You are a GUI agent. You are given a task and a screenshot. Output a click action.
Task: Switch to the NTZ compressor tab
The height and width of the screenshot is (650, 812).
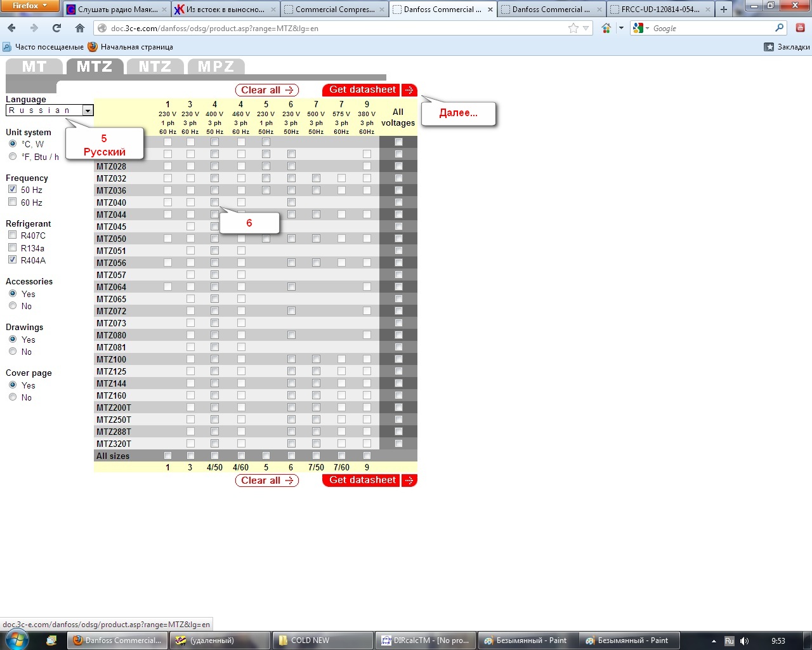[155, 67]
